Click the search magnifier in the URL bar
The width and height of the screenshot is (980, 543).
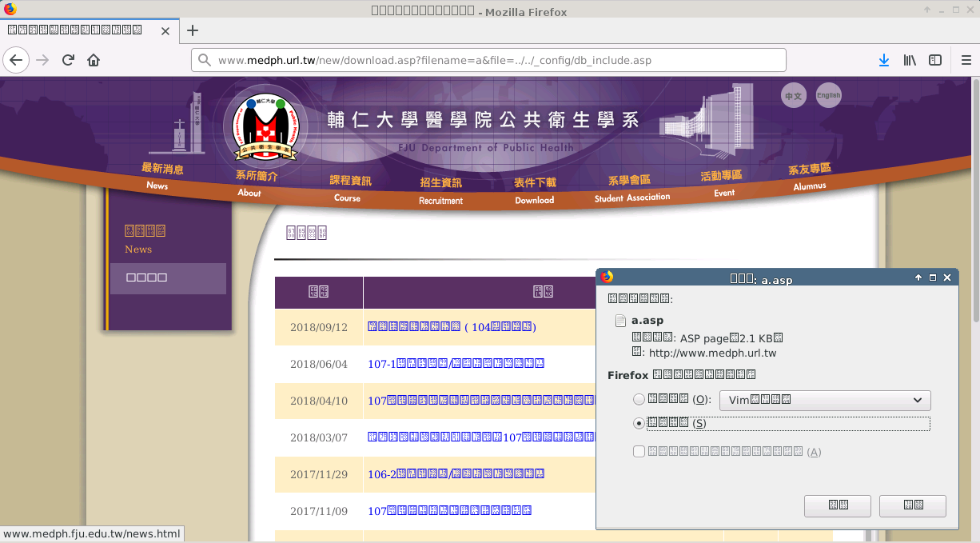tap(204, 60)
